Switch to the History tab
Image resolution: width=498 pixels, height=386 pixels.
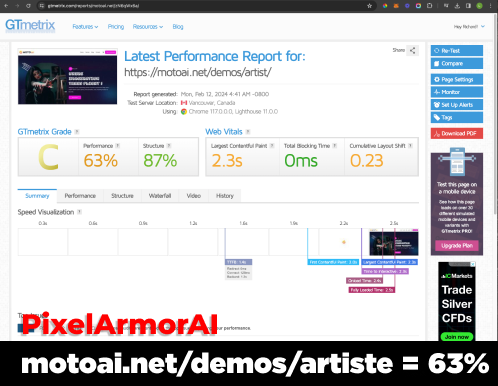[x=225, y=196]
